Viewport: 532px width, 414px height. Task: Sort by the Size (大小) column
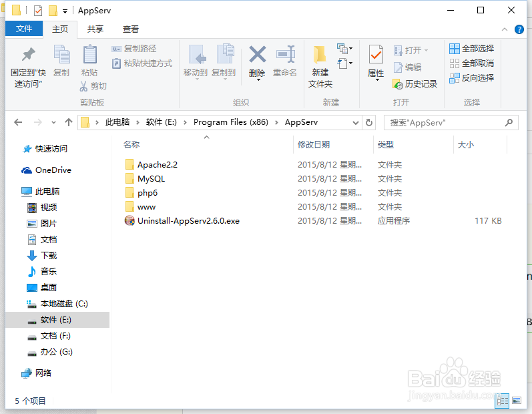coord(466,144)
